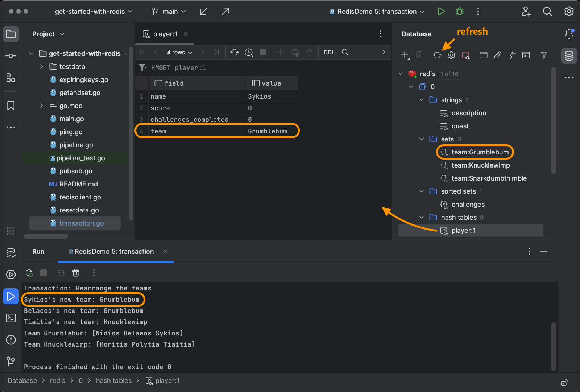
Task: Select the RedisDemo 5: transaction run tab
Action: [x=114, y=252]
